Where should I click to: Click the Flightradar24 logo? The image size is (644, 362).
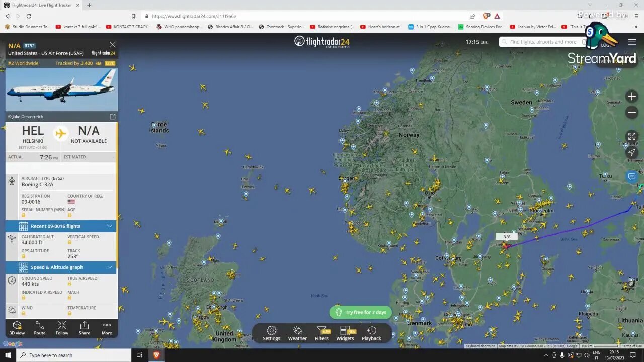click(x=321, y=42)
